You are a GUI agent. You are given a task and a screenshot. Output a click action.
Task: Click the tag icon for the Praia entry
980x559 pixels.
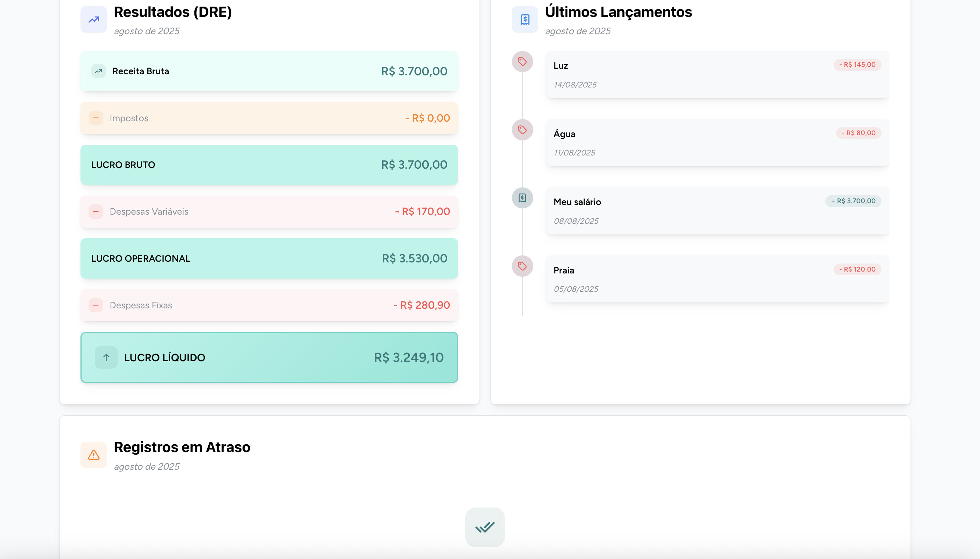click(x=522, y=265)
